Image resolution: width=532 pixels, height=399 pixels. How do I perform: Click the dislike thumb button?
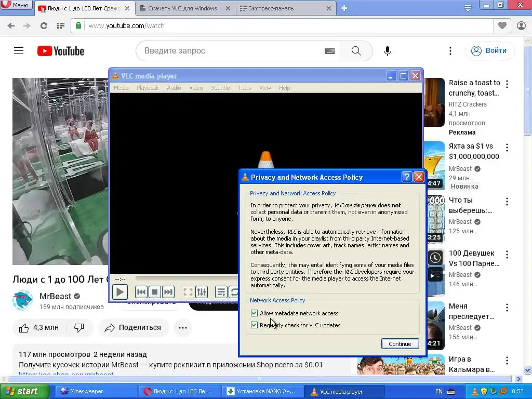coord(79,327)
